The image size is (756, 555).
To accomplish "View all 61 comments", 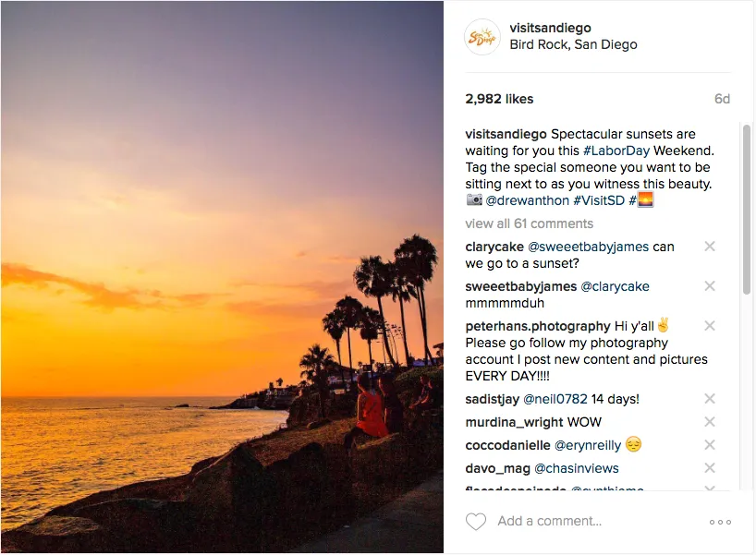I will [529, 223].
